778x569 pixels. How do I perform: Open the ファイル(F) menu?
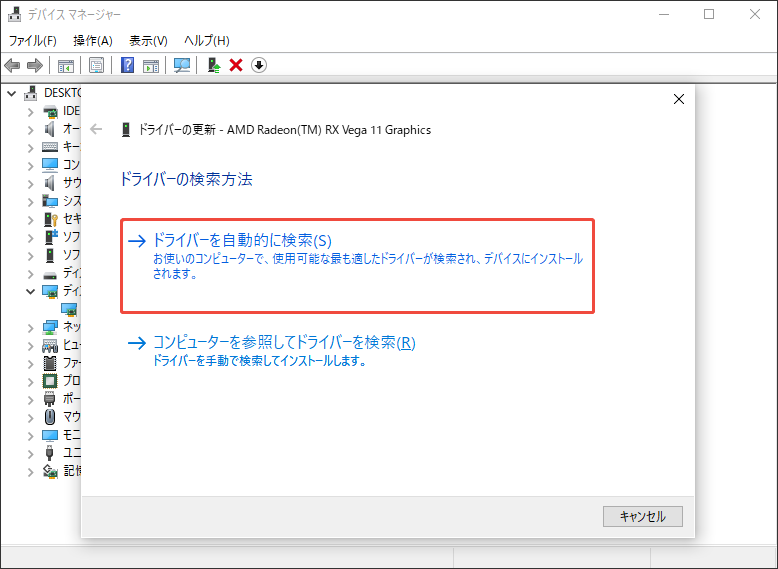click(x=33, y=41)
